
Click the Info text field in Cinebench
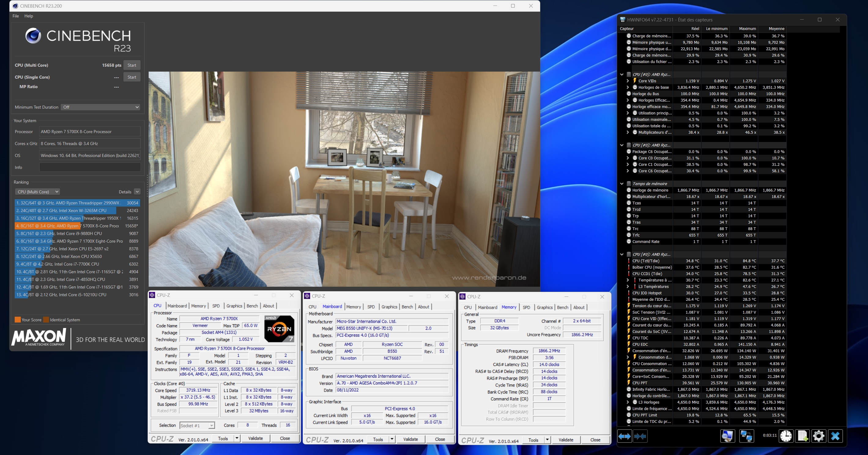point(90,167)
